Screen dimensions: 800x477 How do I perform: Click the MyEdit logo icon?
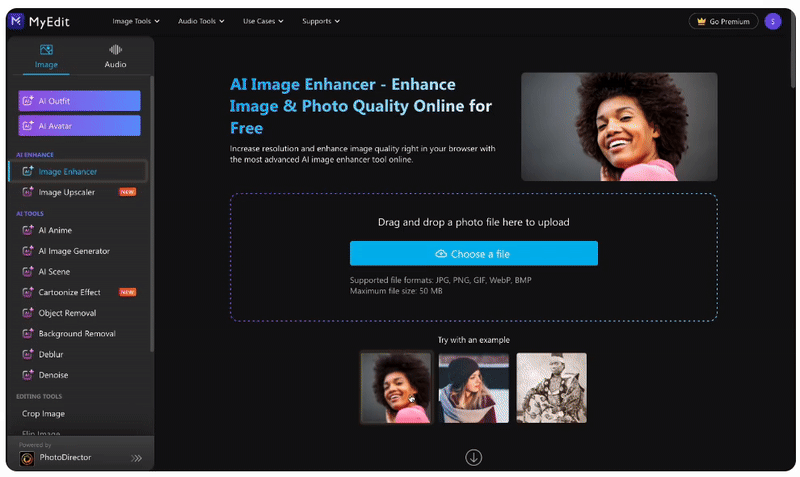pos(16,21)
